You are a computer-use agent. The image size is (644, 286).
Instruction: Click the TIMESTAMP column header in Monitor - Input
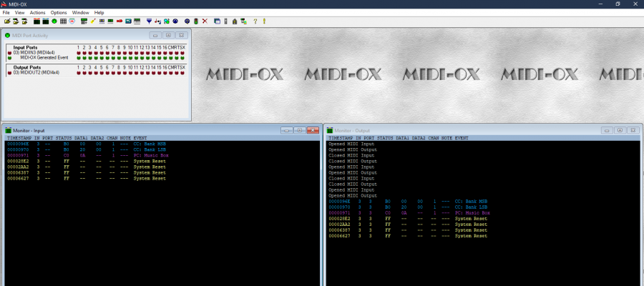[x=19, y=138]
